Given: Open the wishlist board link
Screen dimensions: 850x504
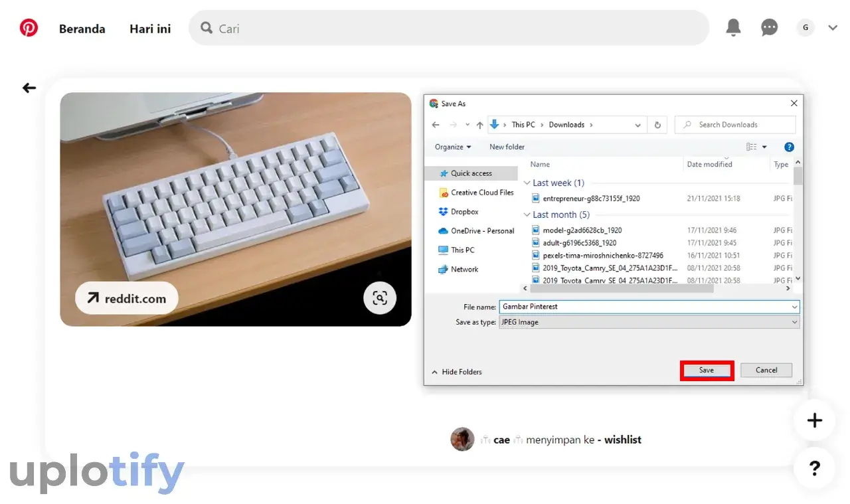Looking at the screenshot, I should point(623,440).
